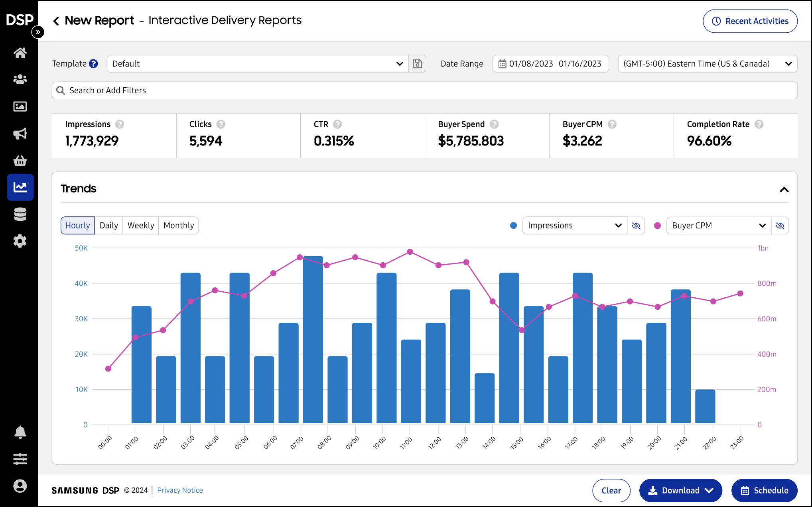Open the Impressions metric dropdown in Trends
The width and height of the screenshot is (812, 507).
(x=575, y=226)
